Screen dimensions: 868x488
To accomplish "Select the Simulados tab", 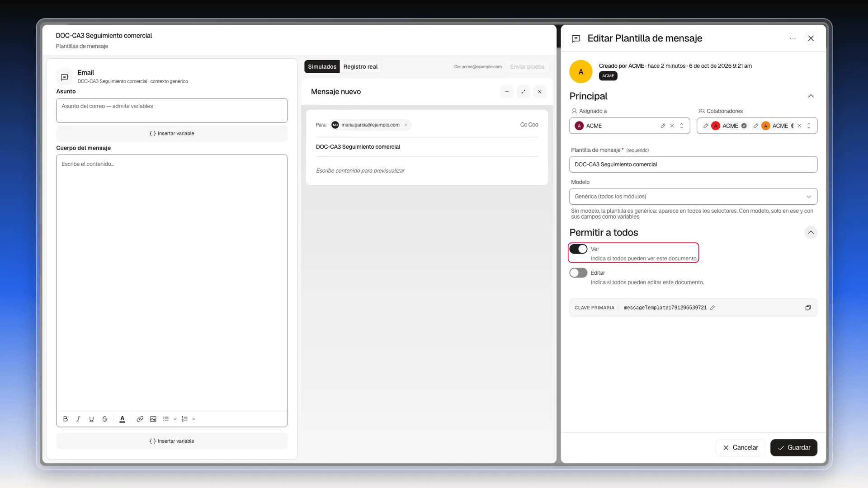I will pos(322,67).
